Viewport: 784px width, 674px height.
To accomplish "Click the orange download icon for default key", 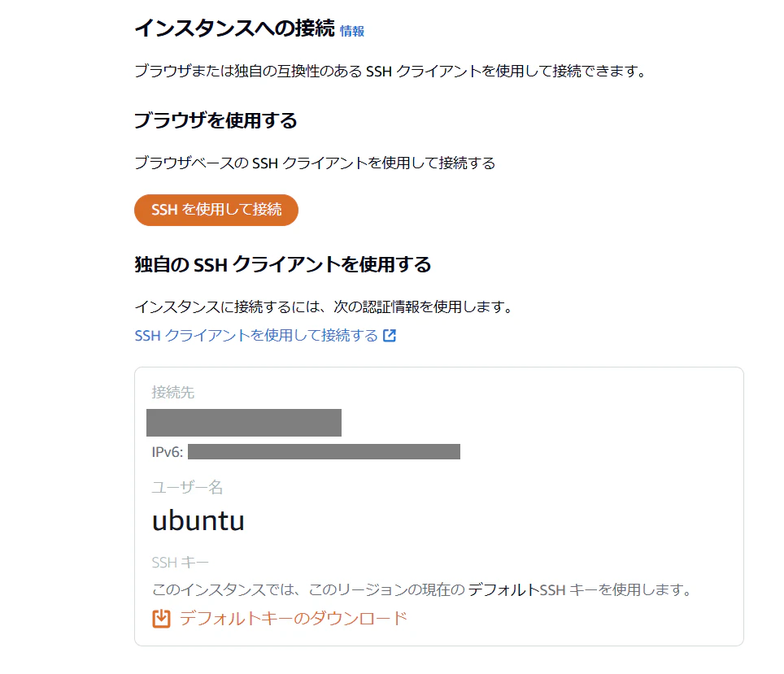I will tap(162, 619).
